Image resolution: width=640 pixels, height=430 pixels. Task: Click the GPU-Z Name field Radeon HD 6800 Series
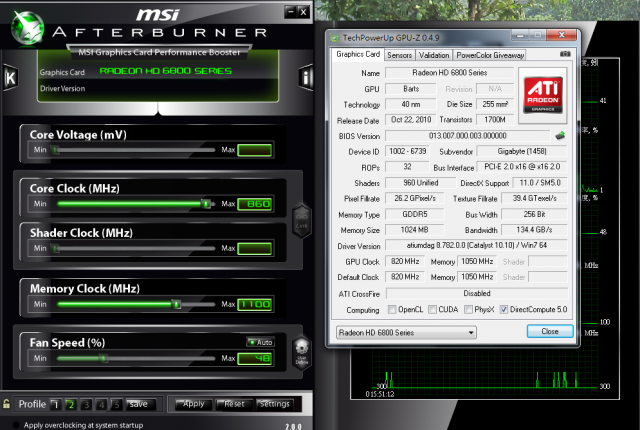point(449,73)
